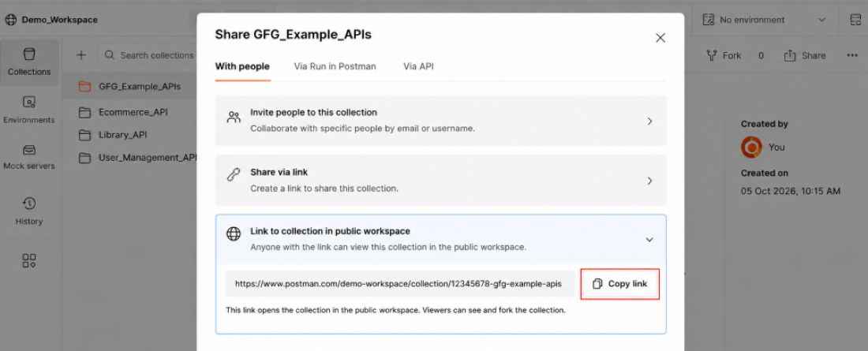Click the User_Management_API folder icon
868x351 pixels.
(x=84, y=159)
